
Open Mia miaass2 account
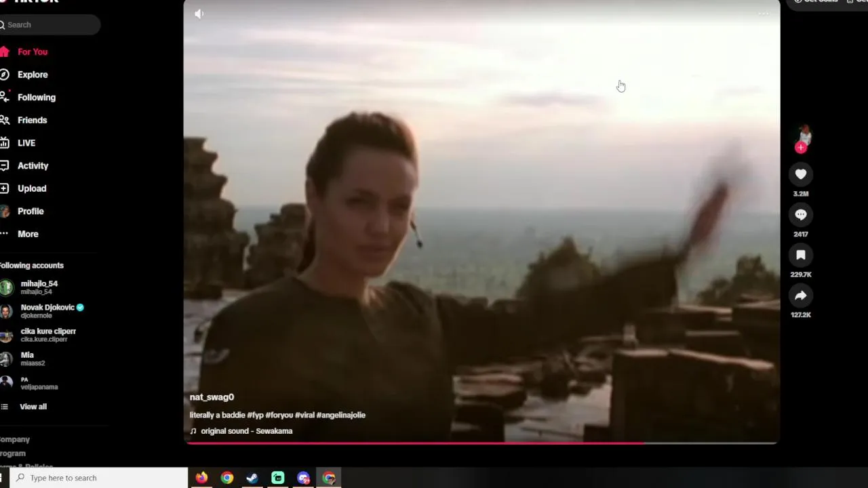pyautogui.click(x=24, y=359)
